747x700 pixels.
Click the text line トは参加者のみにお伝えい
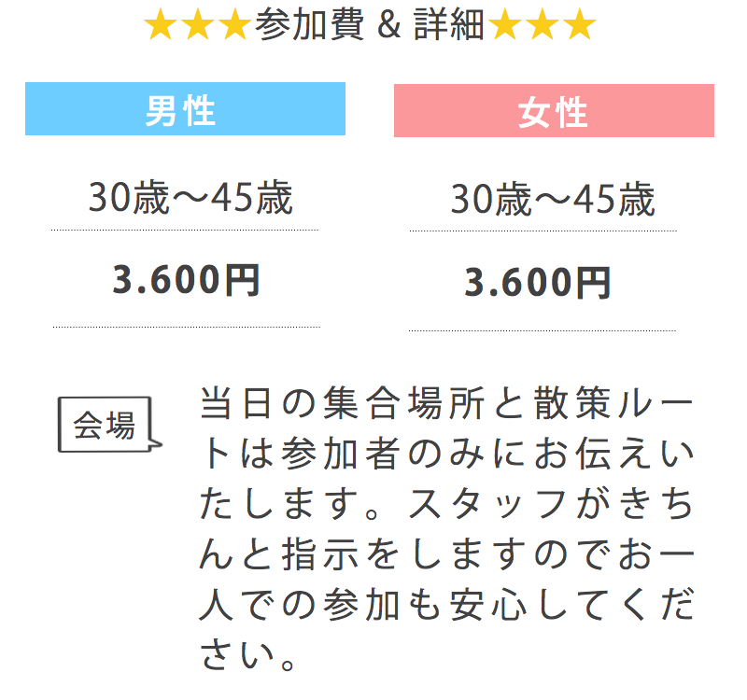click(x=446, y=454)
